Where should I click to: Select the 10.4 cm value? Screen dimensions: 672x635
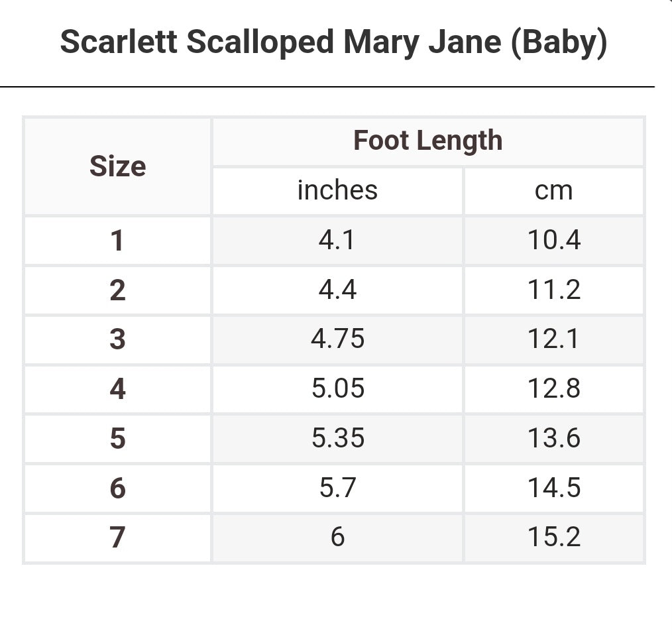click(553, 240)
